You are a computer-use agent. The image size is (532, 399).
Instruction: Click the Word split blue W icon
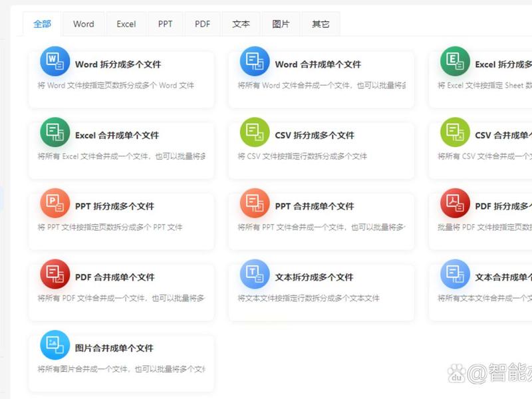point(55,61)
